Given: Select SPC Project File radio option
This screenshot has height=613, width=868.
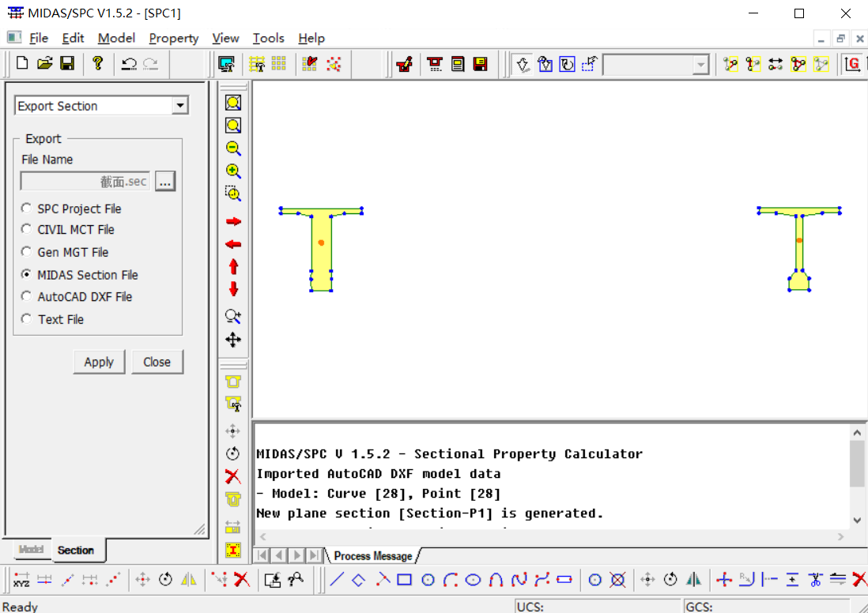Looking at the screenshot, I should [27, 209].
